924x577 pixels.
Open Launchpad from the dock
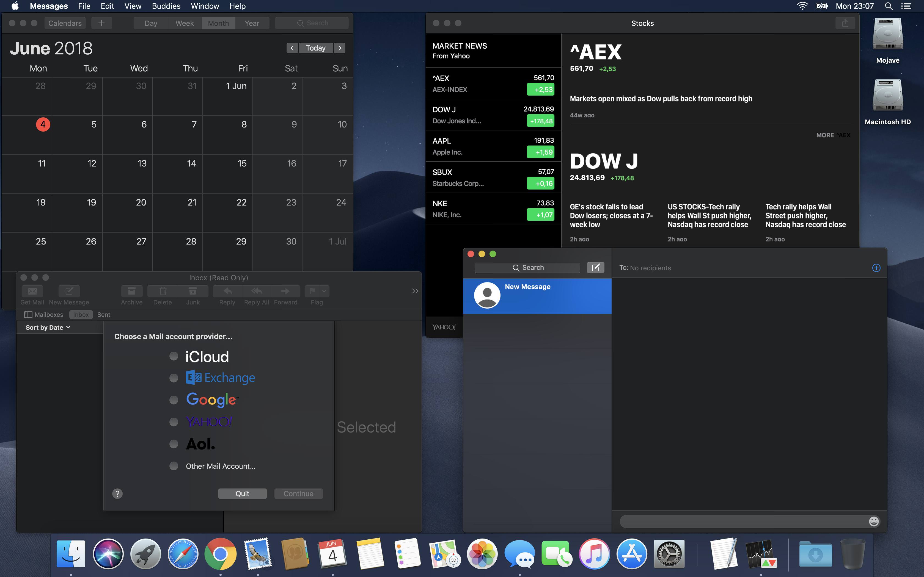pyautogui.click(x=145, y=554)
